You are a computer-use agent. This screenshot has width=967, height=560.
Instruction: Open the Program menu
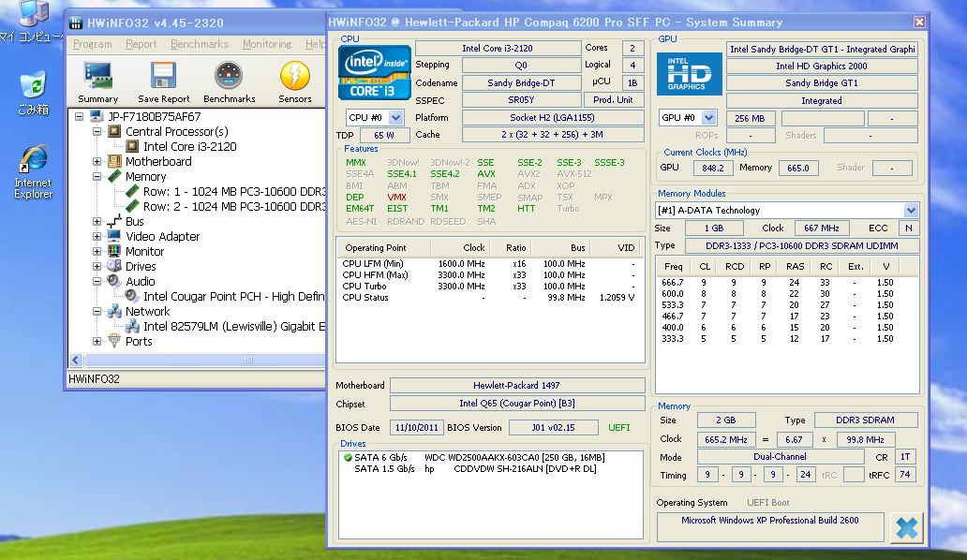(93, 44)
